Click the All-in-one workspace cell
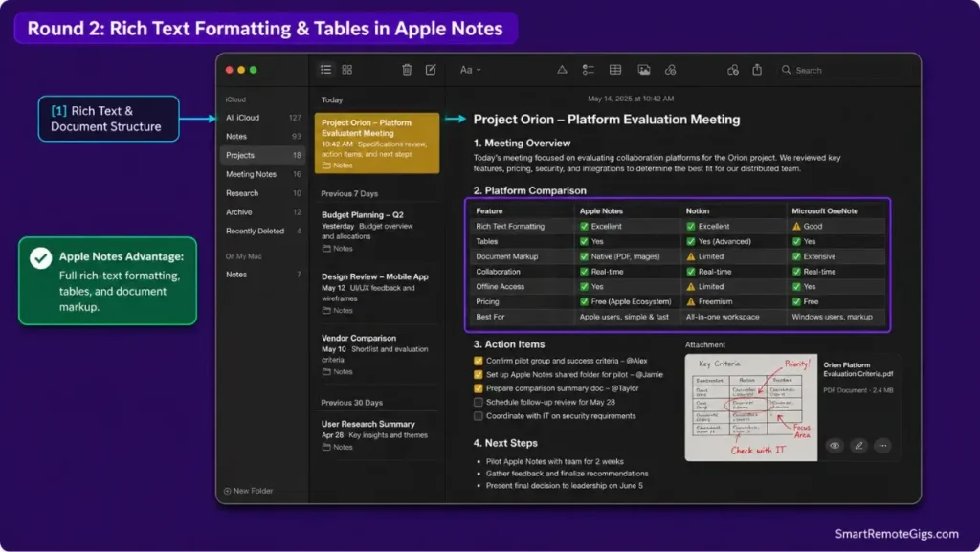The width and height of the screenshot is (980, 552). coord(723,317)
